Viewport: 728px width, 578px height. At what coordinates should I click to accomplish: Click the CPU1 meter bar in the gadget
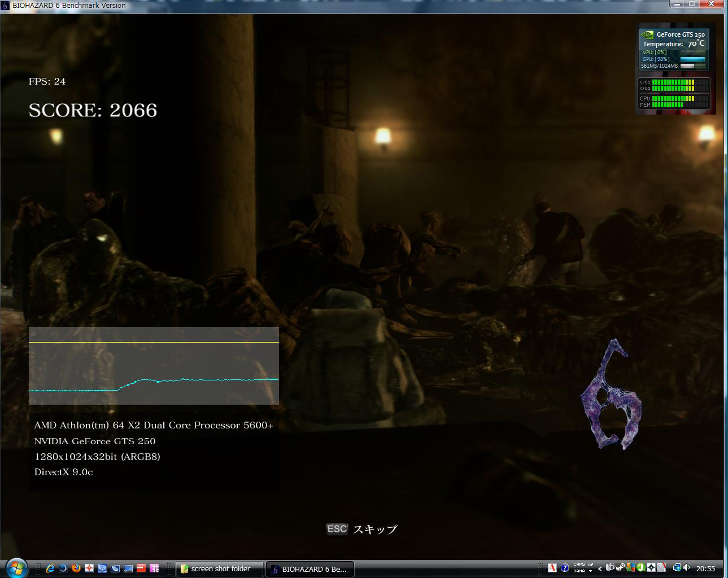[680, 82]
